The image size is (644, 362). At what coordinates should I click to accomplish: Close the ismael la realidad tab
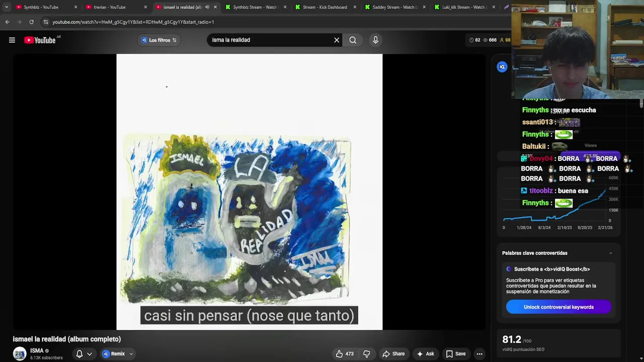tap(215, 7)
